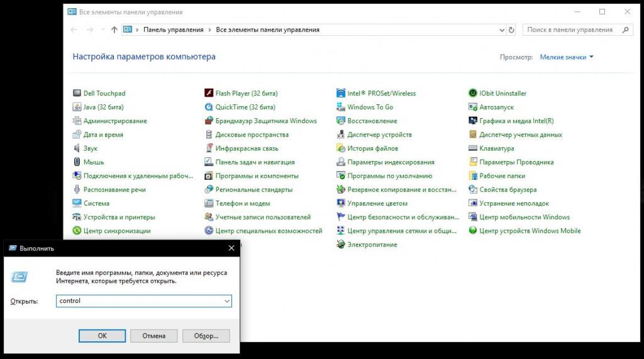Click the refresh button by address bar
The image size is (644, 359).
pyautogui.click(x=511, y=30)
